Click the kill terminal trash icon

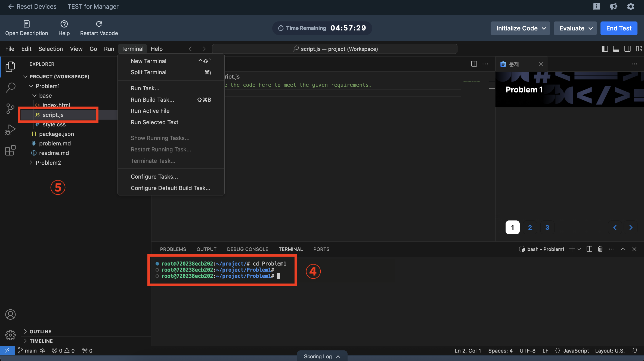600,249
